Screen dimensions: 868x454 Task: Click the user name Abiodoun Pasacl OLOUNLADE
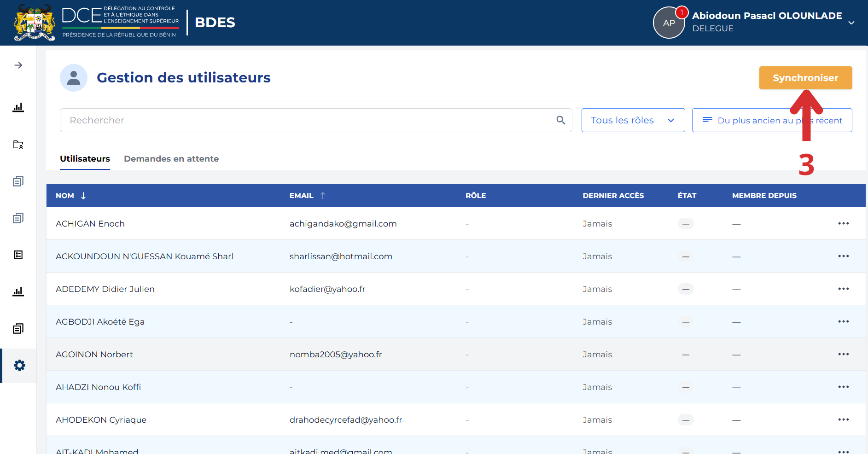pos(767,16)
